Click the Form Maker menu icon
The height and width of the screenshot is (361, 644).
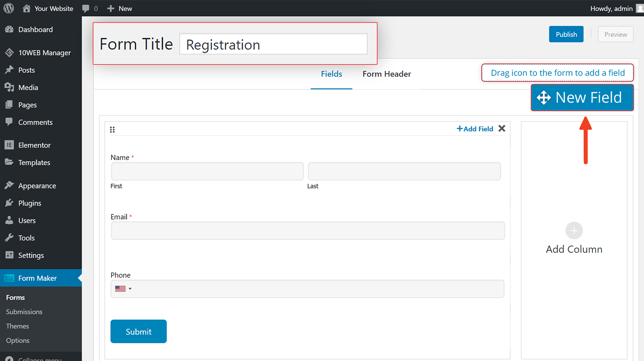(x=9, y=278)
